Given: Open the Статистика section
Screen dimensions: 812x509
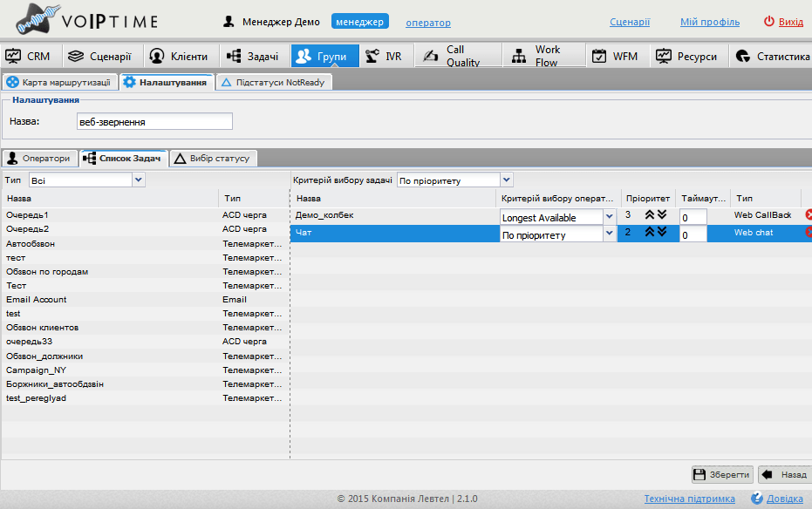Looking at the screenshot, I should point(772,56).
